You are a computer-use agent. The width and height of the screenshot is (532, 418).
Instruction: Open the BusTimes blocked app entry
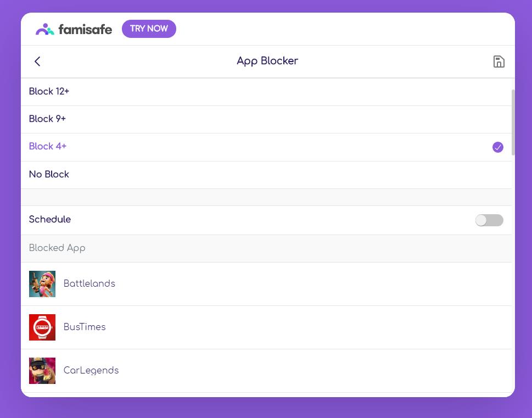click(85, 327)
